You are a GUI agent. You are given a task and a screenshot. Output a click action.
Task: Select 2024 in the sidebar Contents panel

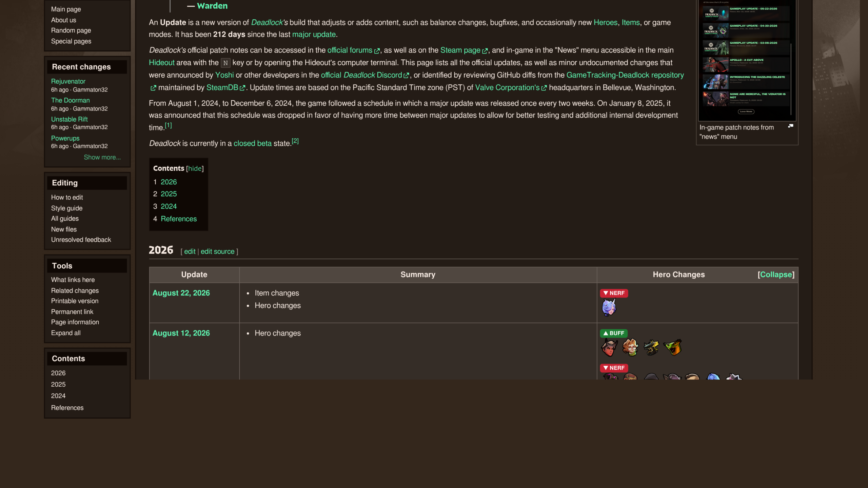point(58,396)
